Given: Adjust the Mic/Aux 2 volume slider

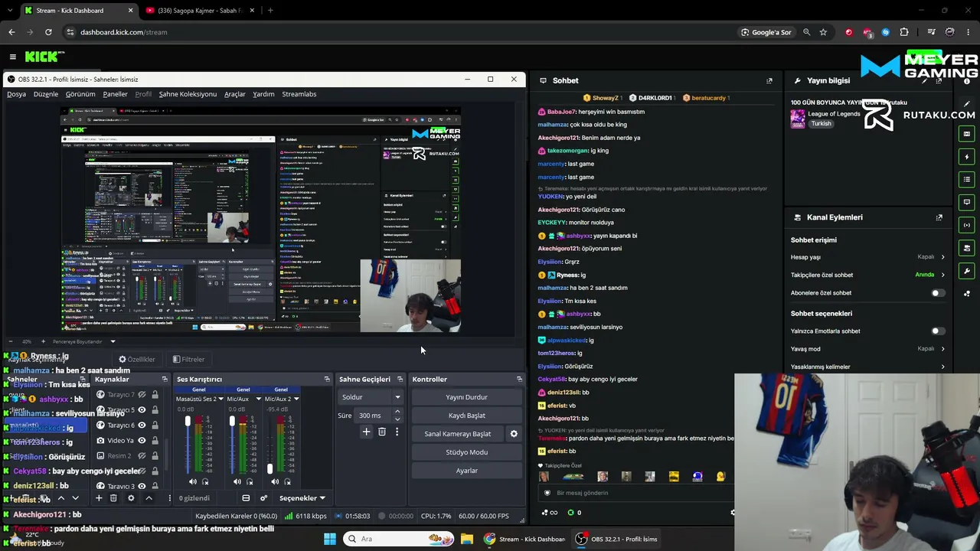Looking at the screenshot, I should (269, 444).
